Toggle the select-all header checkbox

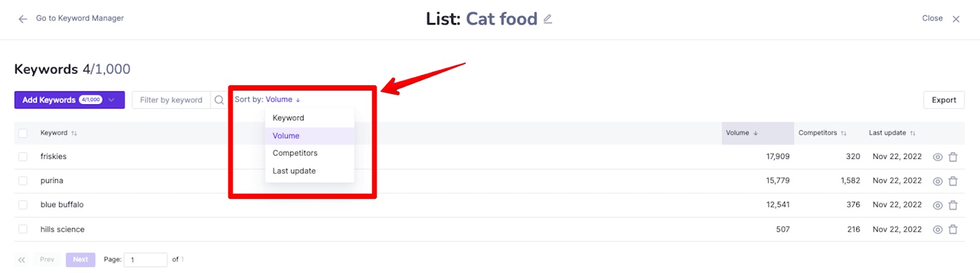coord(23,133)
